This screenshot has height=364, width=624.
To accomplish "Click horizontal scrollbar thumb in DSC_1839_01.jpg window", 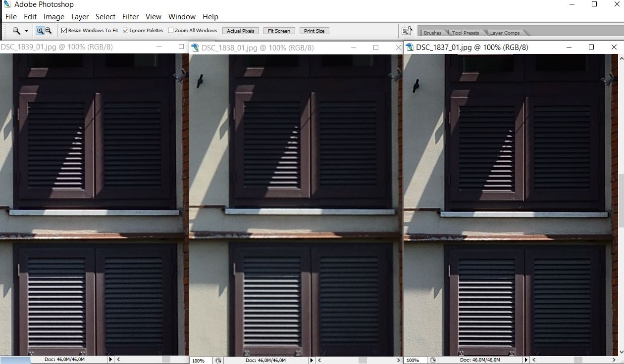I will point(166,360).
